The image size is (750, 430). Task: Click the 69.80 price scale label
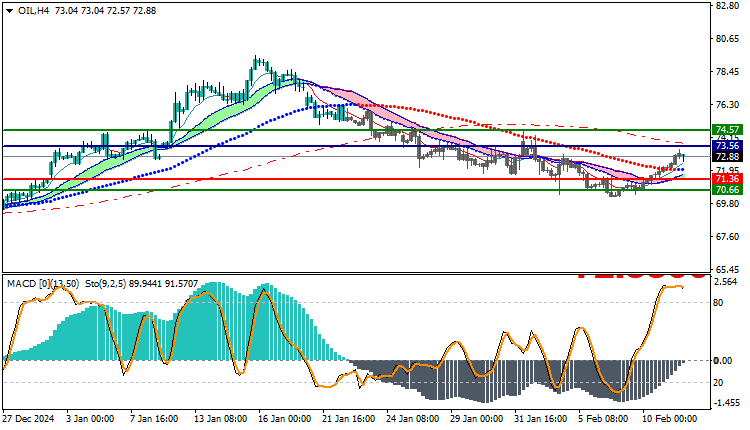click(x=728, y=204)
